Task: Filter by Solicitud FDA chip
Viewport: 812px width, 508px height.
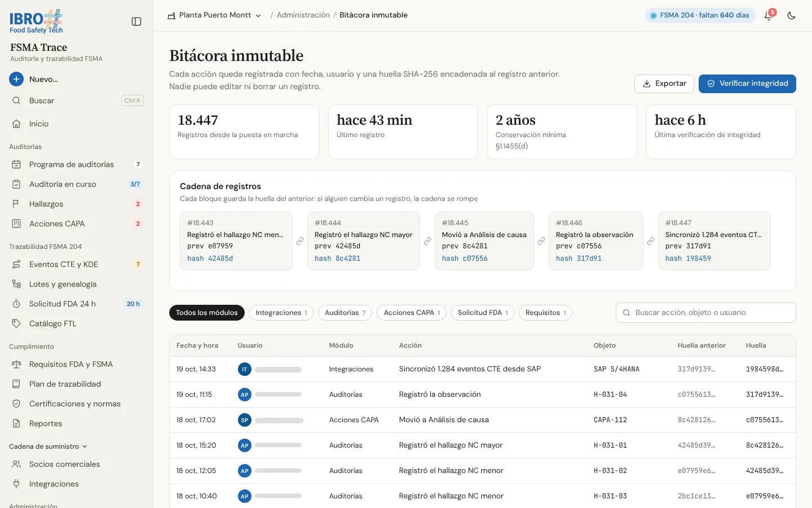Action: click(483, 313)
